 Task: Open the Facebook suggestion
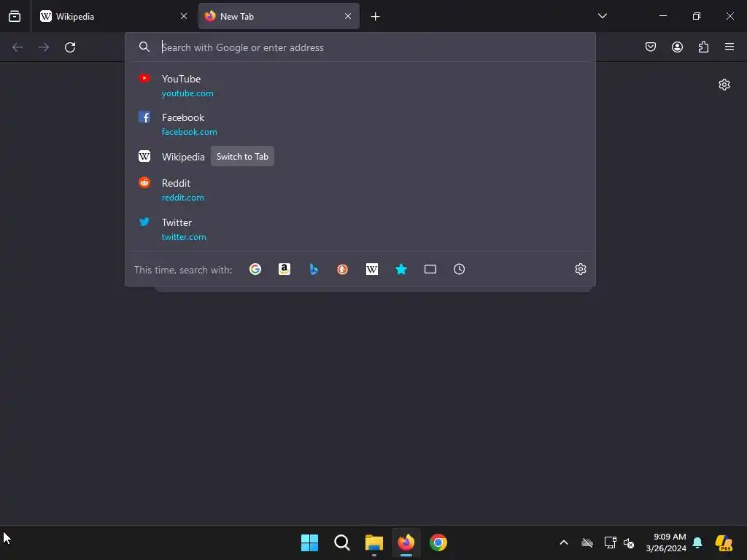(x=360, y=124)
